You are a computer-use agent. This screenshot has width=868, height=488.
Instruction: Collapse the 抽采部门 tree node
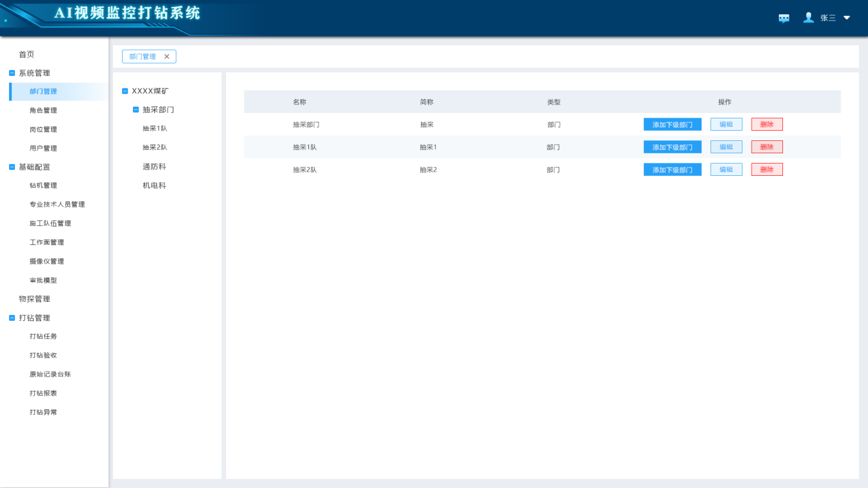click(136, 110)
